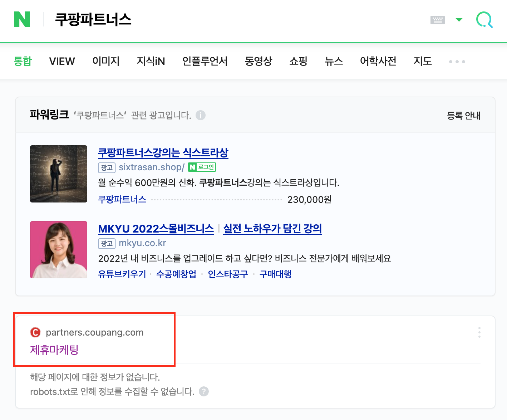Viewport: 507px width, 420px height.
Task: Open the 실전 노하우가 담긴 강의 link
Action: coord(272,229)
